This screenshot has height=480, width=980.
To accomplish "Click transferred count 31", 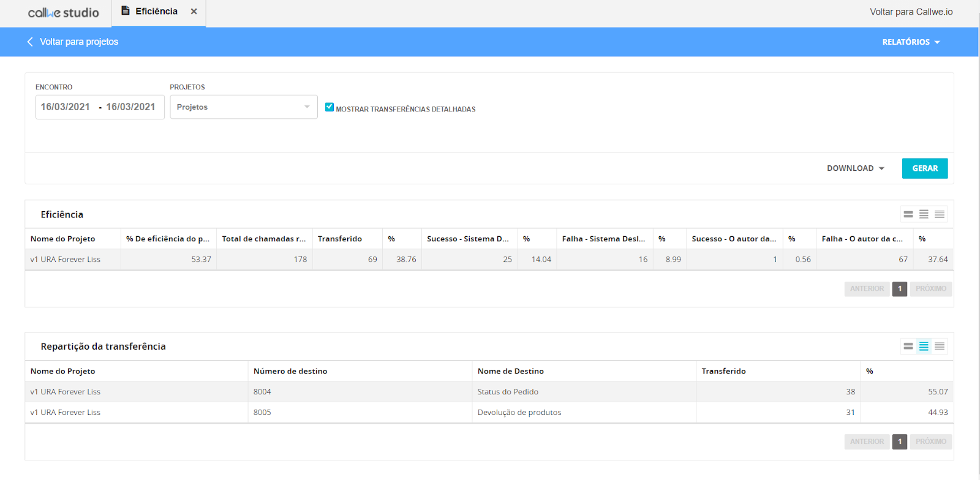I will [x=850, y=413].
